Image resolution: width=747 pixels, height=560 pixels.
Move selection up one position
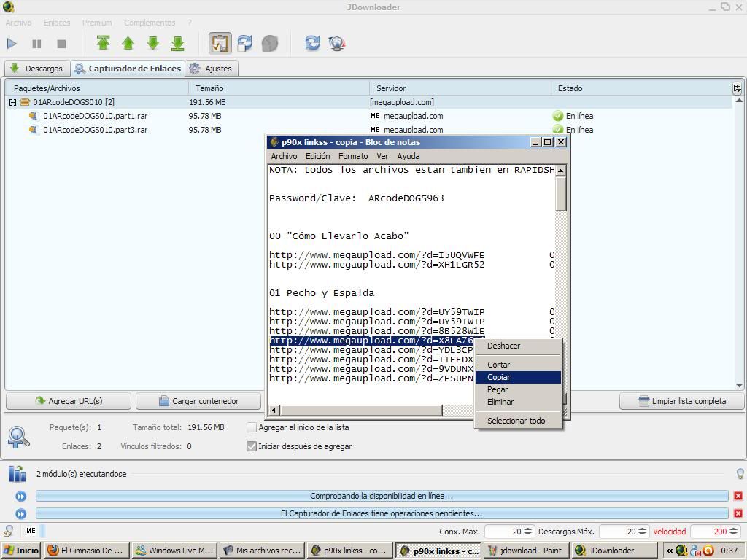128,43
